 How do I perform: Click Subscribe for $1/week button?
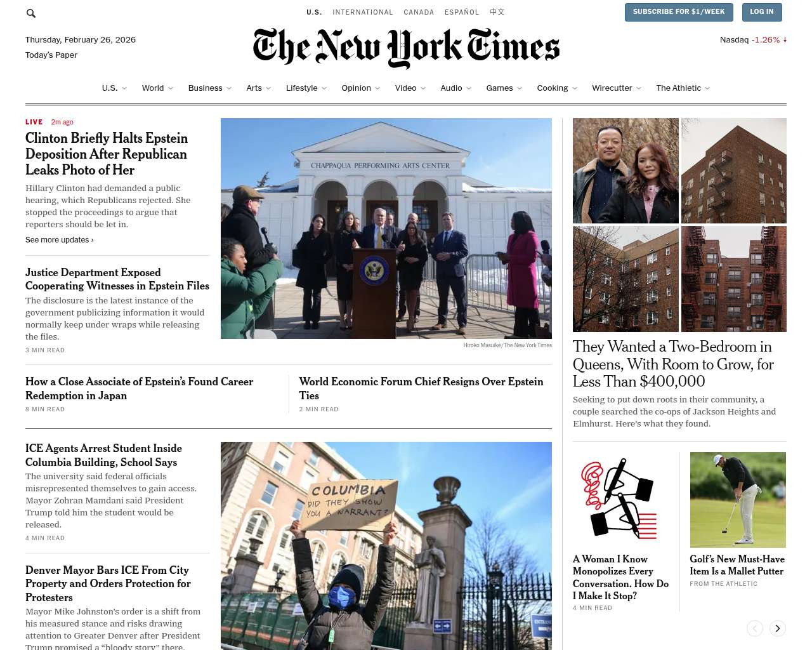tap(679, 12)
